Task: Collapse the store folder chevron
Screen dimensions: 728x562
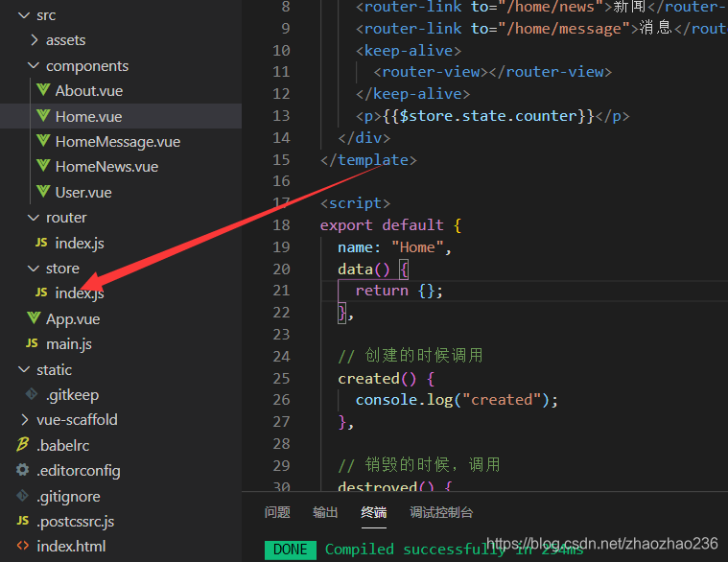Action: pyautogui.click(x=34, y=269)
